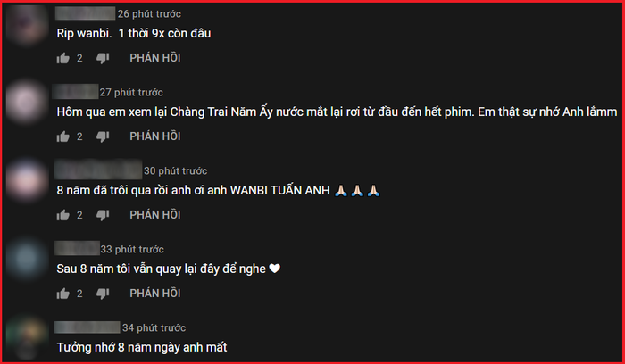Like the 'WANBI TUẤN ANH' comment
This screenshot has height=364, width=625.
(63, 215)
